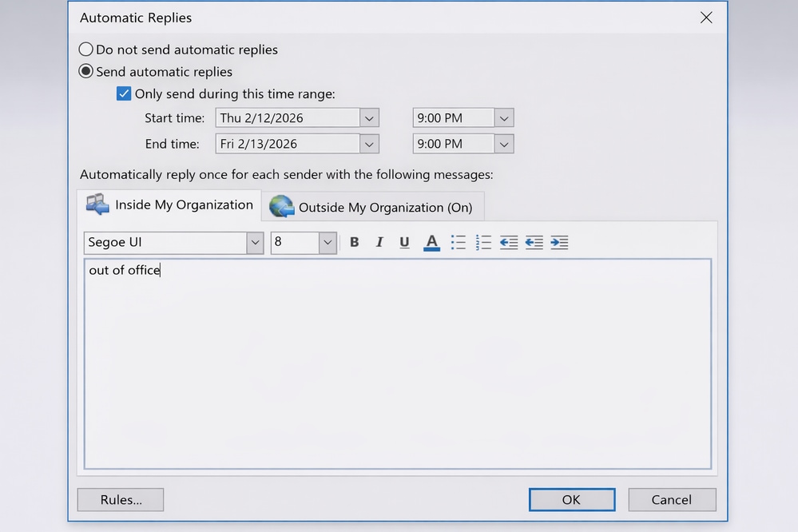Viewport: 798px width, 532px height.
Task: Click the globe icon on Outside tab
Action: click(x=281, y=207)
